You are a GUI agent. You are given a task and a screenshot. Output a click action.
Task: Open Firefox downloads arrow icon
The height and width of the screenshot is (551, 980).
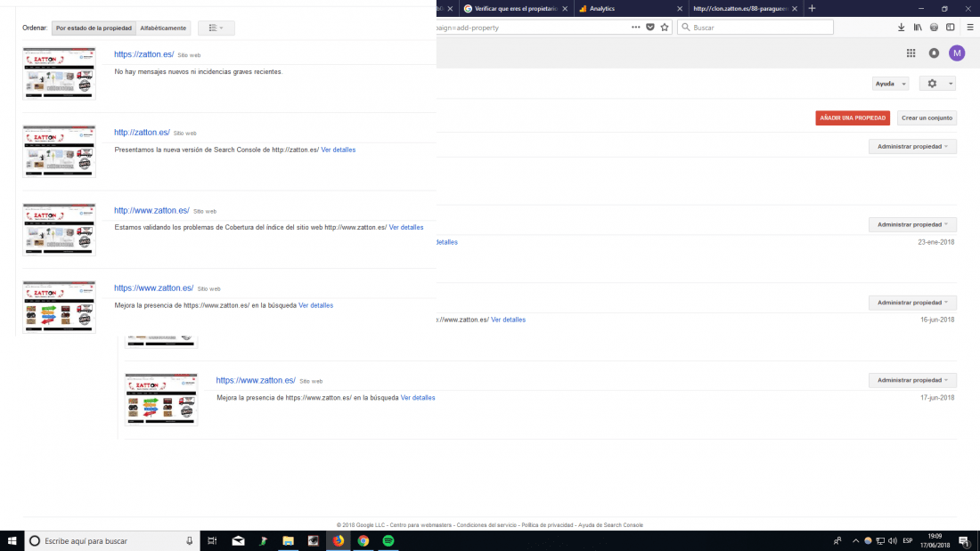[x=902, y=28]
